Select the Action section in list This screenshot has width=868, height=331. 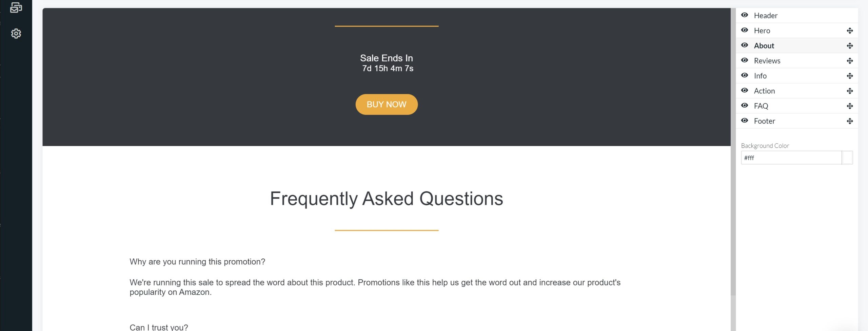pos(764,91)
